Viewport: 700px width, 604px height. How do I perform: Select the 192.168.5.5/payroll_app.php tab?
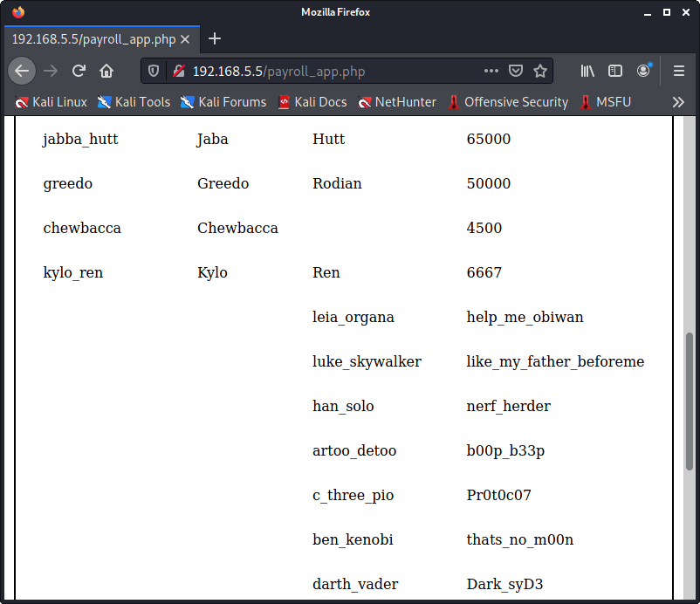(x=102, y=39)
